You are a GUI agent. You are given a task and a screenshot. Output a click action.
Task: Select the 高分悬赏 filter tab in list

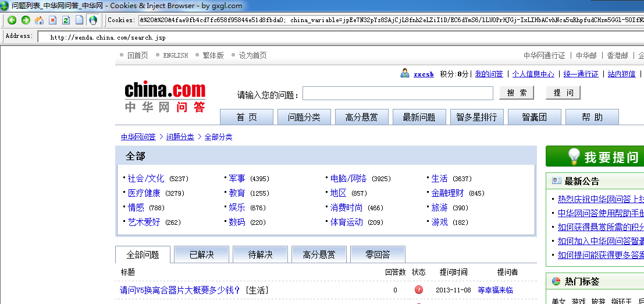pyautogui.click(x=319, y=254)
